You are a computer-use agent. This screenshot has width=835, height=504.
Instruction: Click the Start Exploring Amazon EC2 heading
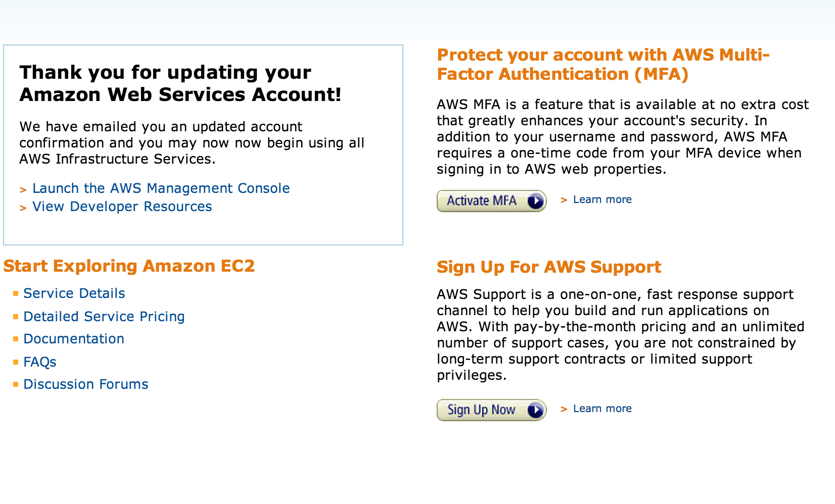click(129, 266)
